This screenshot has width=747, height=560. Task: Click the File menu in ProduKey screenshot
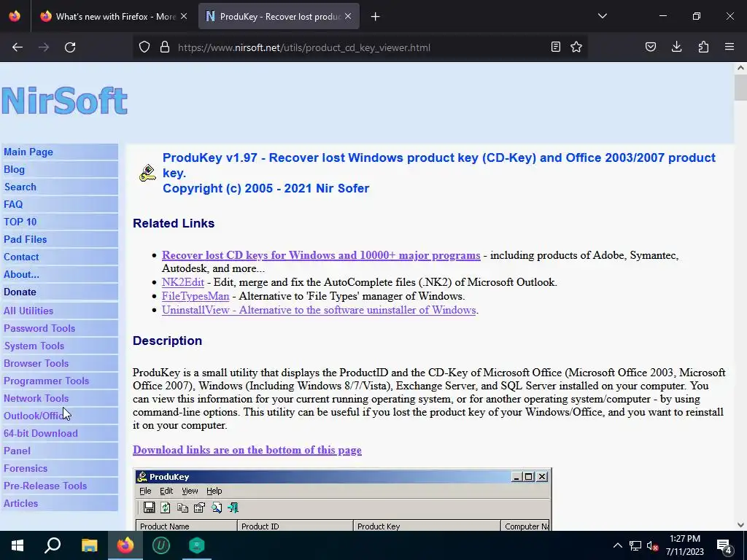145,491
